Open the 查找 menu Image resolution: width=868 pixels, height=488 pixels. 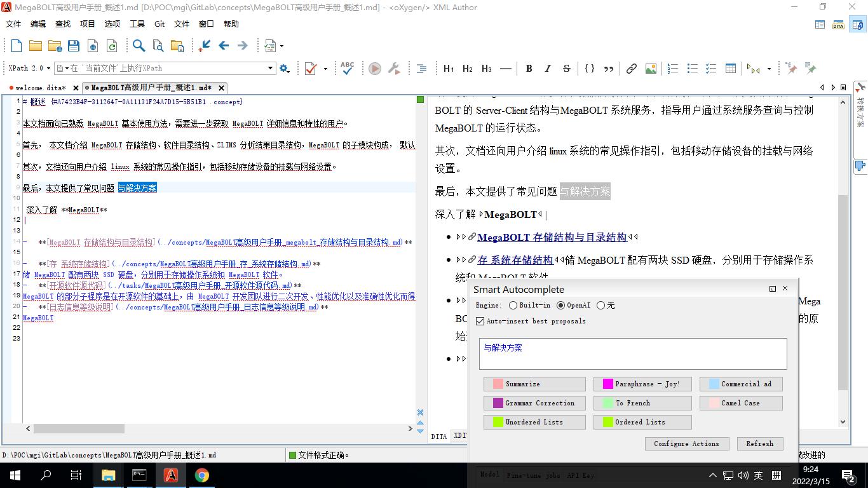tap(63, 24)
